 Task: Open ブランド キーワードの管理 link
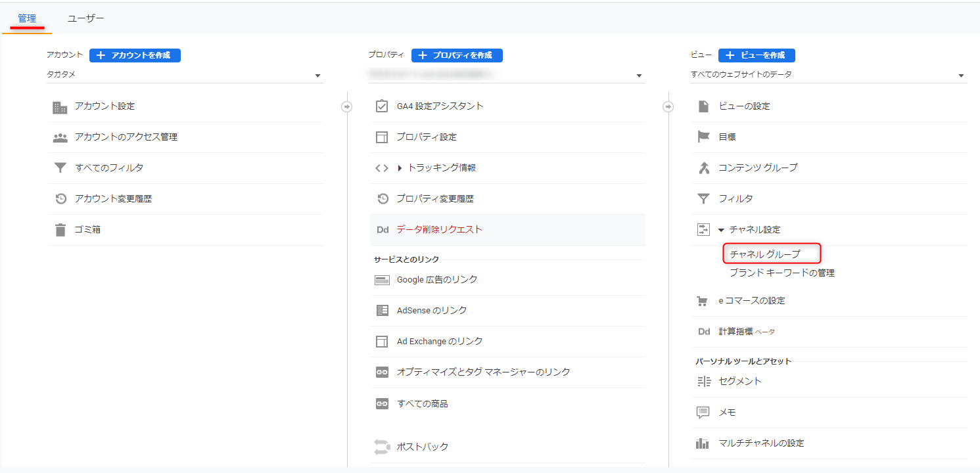pyautogui.click(x=782, y=273)
